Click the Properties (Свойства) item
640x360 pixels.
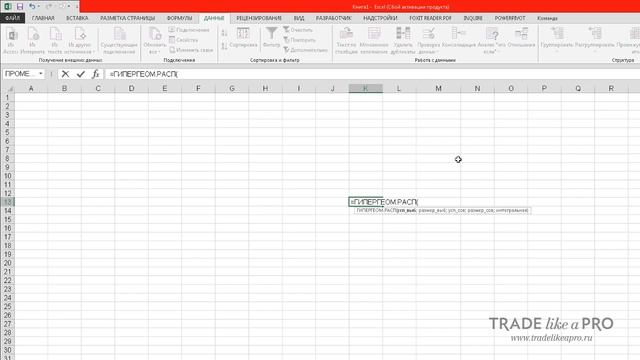[184, 40]
